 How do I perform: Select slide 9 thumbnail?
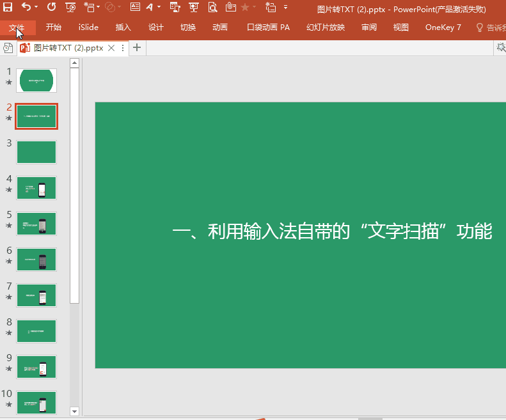click(x=36, y=367)
